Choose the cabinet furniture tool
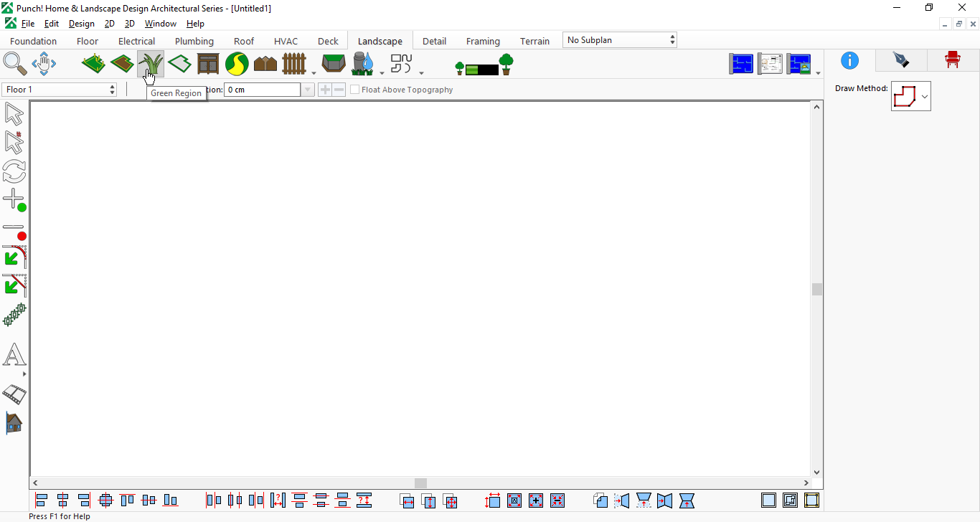 208,64
